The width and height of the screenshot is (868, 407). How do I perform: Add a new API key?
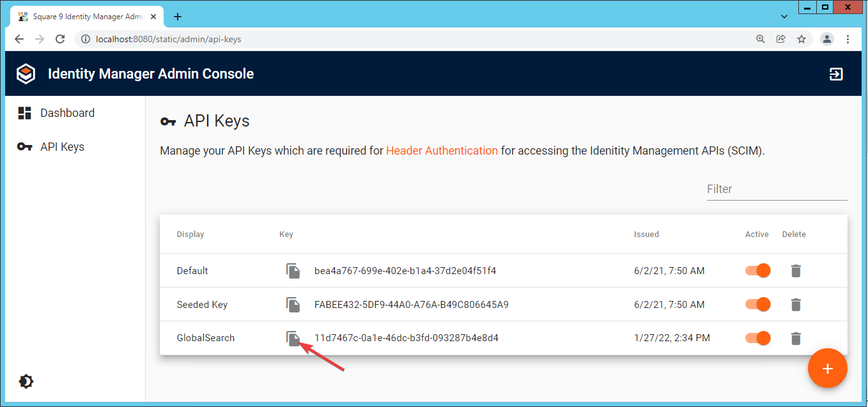tap(827, 369)
